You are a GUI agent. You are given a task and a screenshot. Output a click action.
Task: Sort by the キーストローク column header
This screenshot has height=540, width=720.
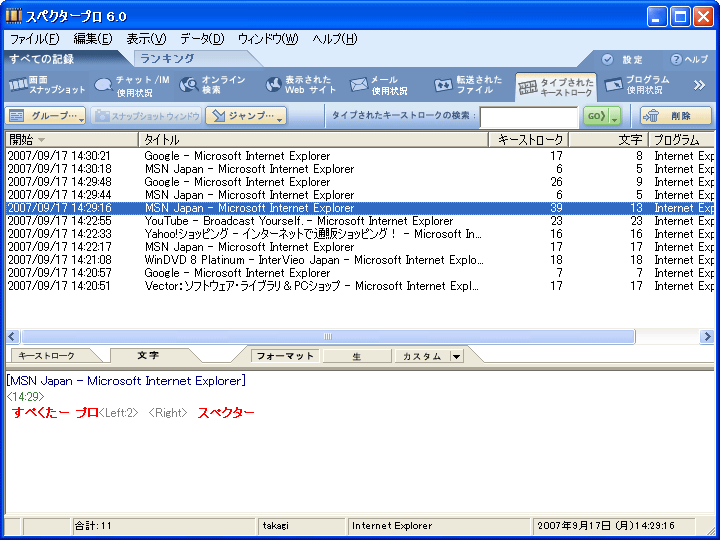(x=529, y=140)
